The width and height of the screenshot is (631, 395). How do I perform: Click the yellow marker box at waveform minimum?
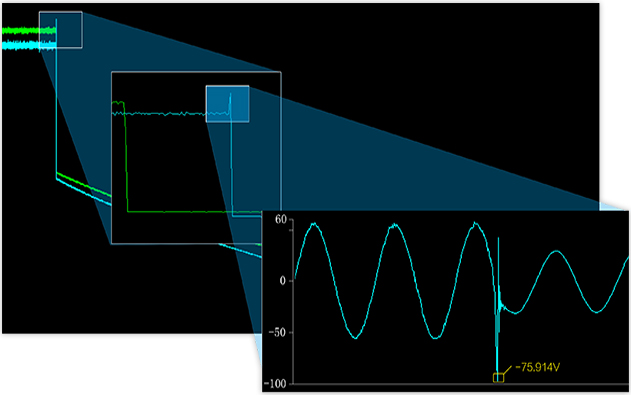coord(498,377)
